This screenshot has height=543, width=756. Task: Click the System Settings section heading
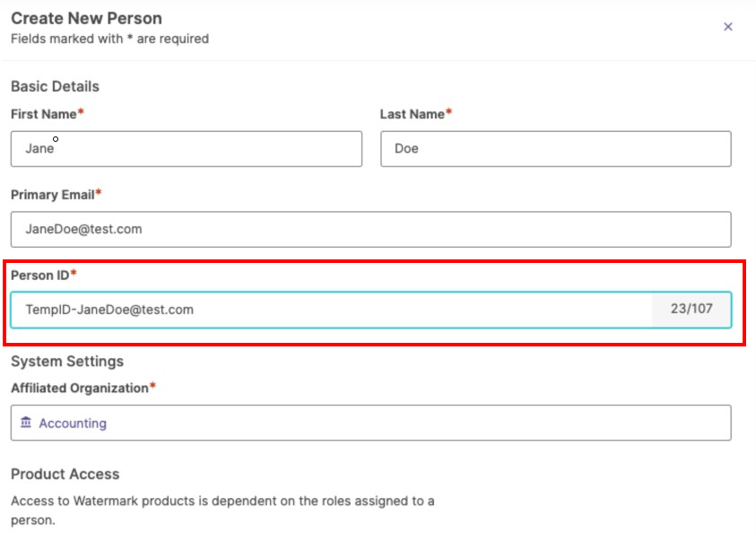point(67,362)
